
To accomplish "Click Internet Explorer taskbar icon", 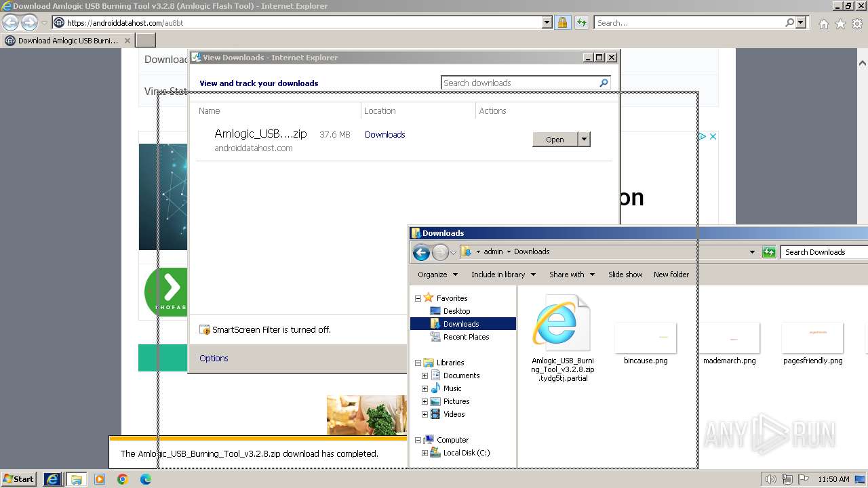I will pyautogui.click(x=52, y=479).
